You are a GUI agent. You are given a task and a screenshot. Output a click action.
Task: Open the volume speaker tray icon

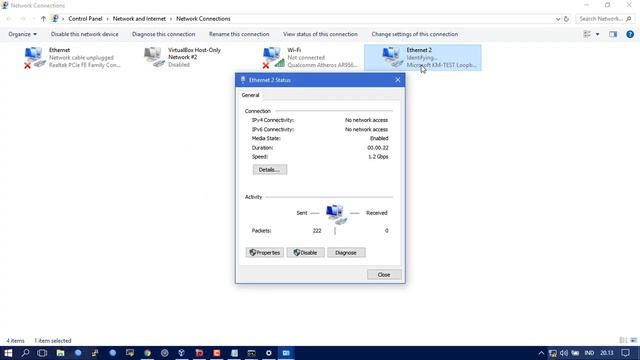pyautogui.click(x=564, y=353)
